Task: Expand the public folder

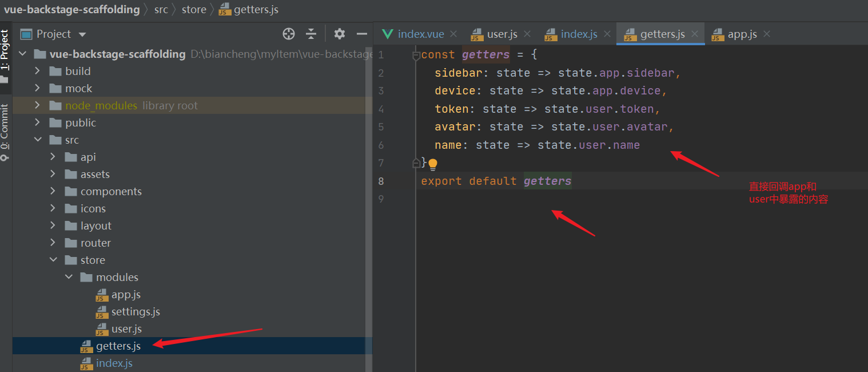Action: [x=38, y=122]
